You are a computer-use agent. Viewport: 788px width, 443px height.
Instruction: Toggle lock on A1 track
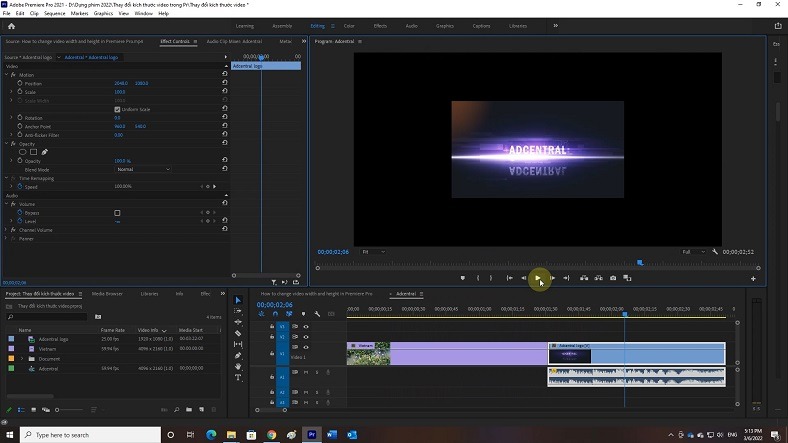tap(272, 376)
